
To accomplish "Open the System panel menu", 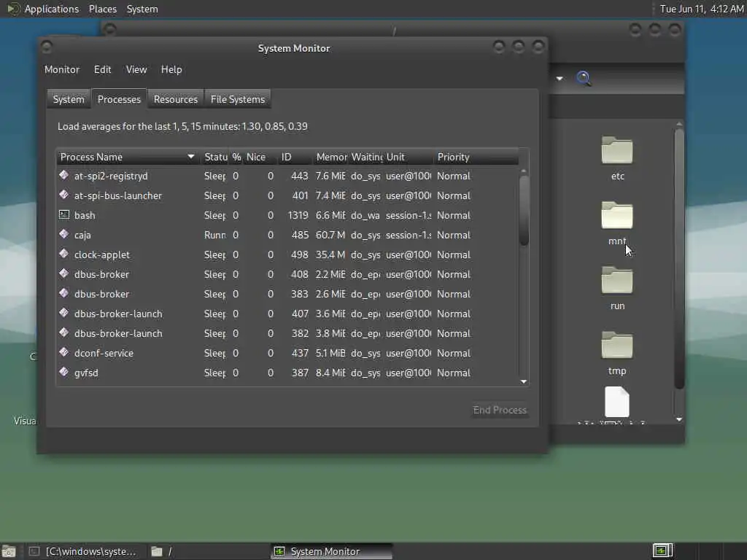I will pyautogui.click(x=142, y=9).
